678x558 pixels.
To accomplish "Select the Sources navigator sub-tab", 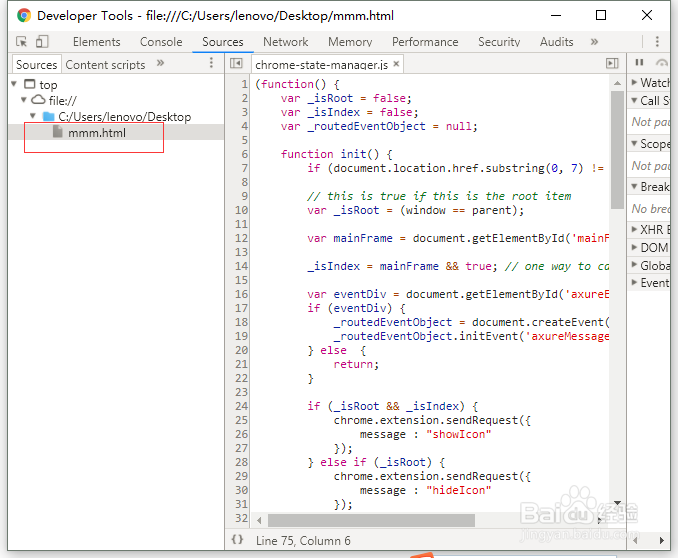I will (36, 64).
